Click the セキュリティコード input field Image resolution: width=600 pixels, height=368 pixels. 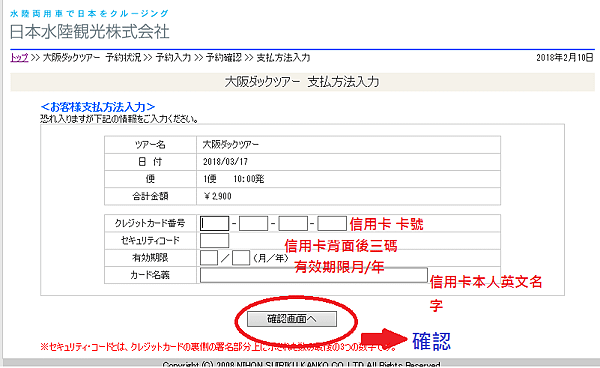[x=214, y=241]
